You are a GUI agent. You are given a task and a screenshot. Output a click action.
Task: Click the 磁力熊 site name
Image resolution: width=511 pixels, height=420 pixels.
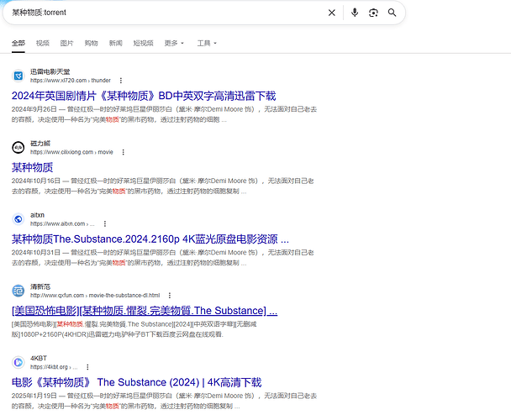pyautogui.click(x=40, y=144)
